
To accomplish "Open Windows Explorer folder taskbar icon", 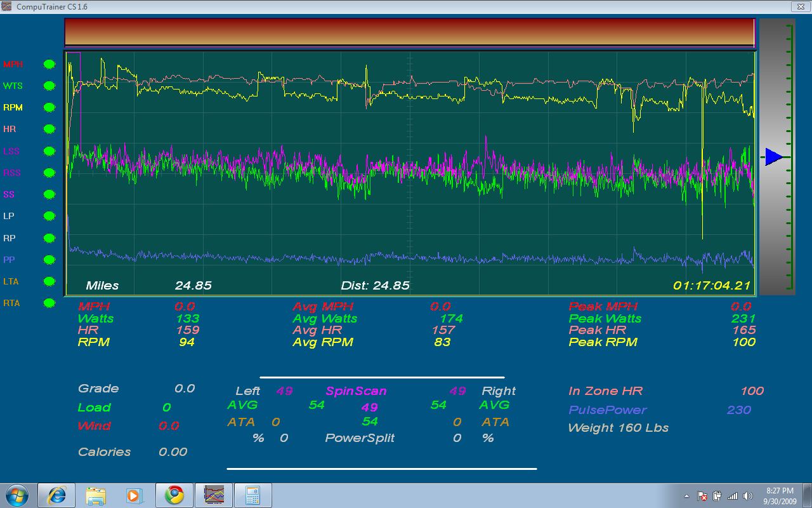I will [x=96, y=495].
